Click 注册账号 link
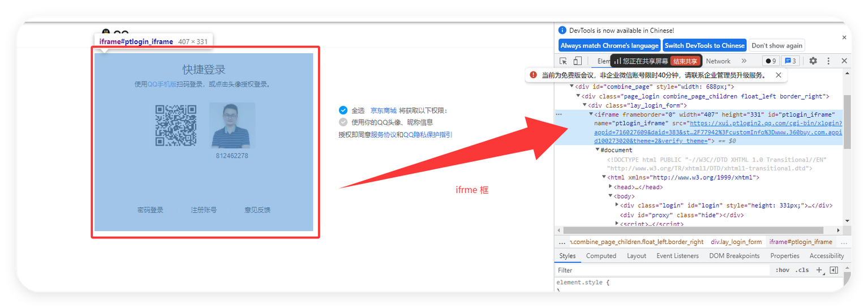The width and height of the screenshot is (868, 308). pyautogui.click(x=204, y=209)
